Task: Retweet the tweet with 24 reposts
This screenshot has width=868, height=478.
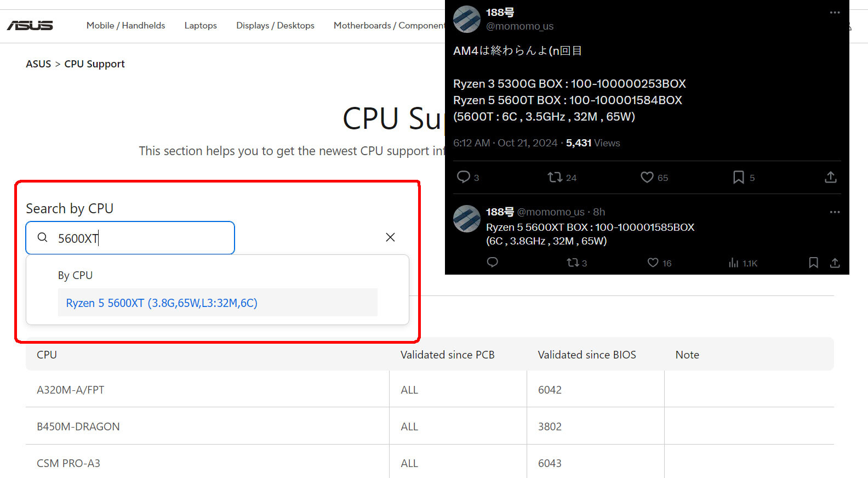Action: (555, 177)
